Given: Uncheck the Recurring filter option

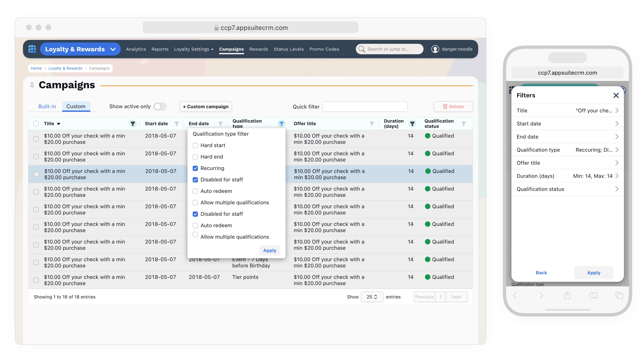Looking at the screenshot, I should coord(195,168).
